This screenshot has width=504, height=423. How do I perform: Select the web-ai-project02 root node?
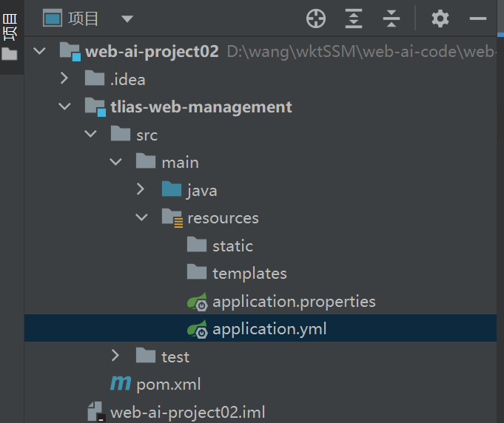tap(152, 51)
